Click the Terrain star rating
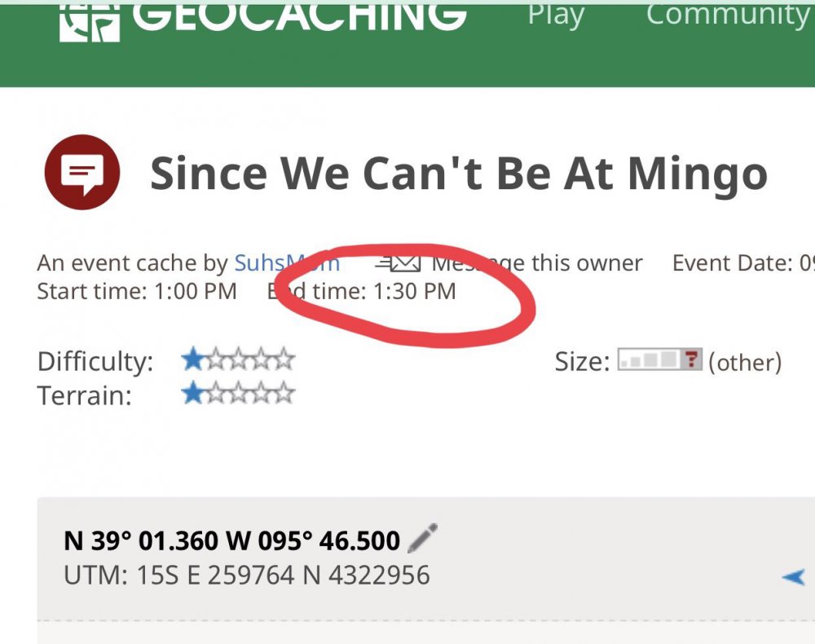The image size is (815, 644). point(238,393)
